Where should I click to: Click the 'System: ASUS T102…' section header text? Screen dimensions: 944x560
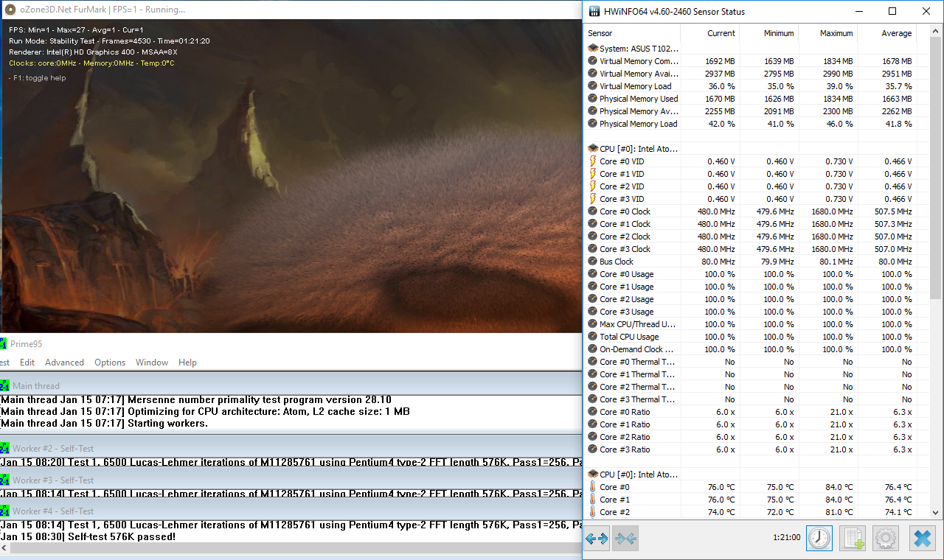[639, 49]
